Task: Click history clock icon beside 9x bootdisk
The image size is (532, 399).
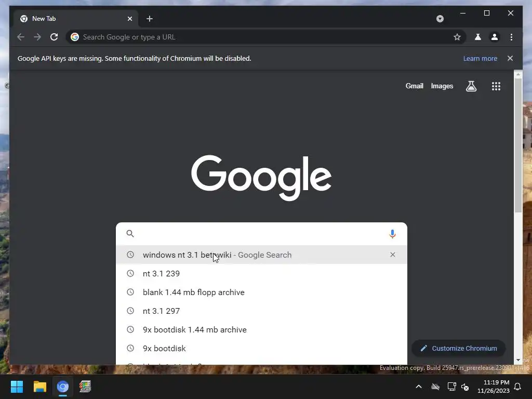Action: point(130,348)
